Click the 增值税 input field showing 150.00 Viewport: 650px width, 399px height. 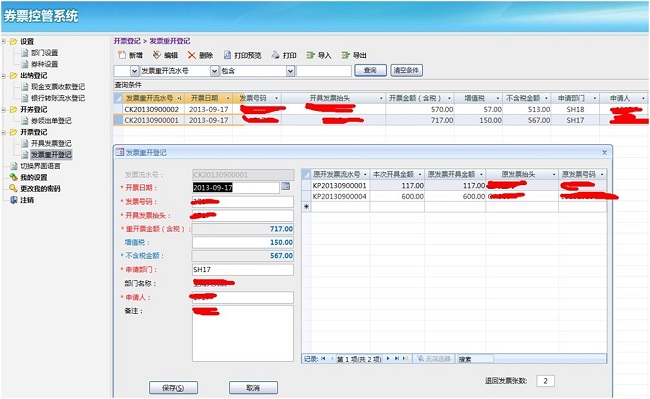point(243,242)
